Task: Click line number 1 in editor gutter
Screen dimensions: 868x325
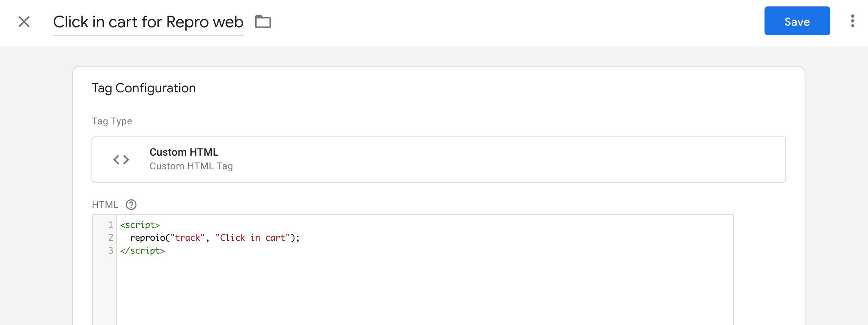Action: [x=111, y=225]
